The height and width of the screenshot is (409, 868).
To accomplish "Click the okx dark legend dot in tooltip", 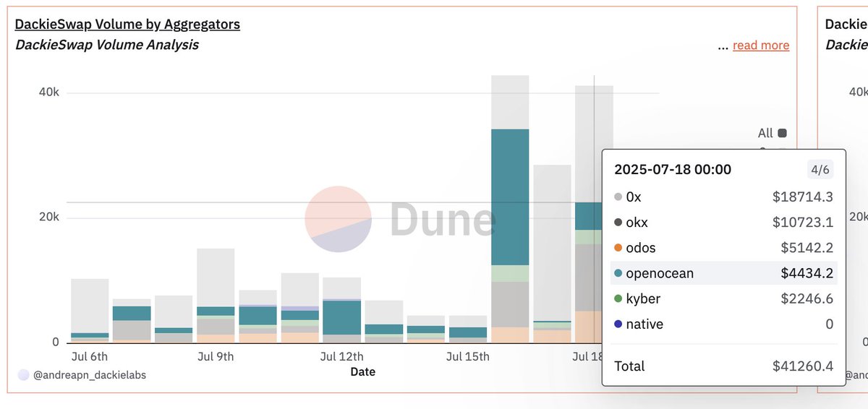I will (x=618, y=223).
